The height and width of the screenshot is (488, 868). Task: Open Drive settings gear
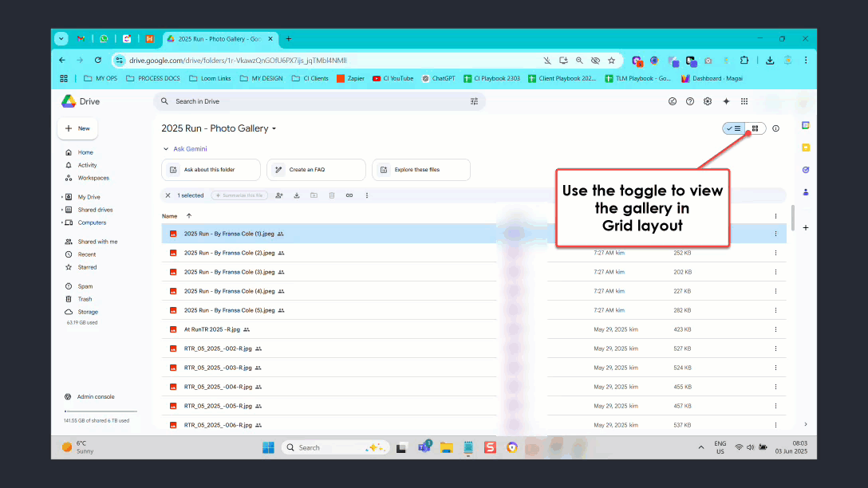(x=708, y=101)
